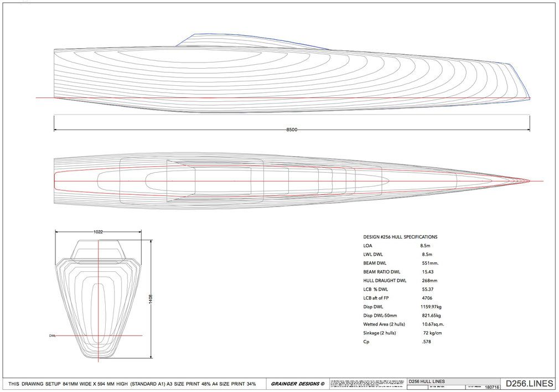Click the LOA value 8.5m
The width and height of the screenshot is (559, 392).
coord(426,245)
